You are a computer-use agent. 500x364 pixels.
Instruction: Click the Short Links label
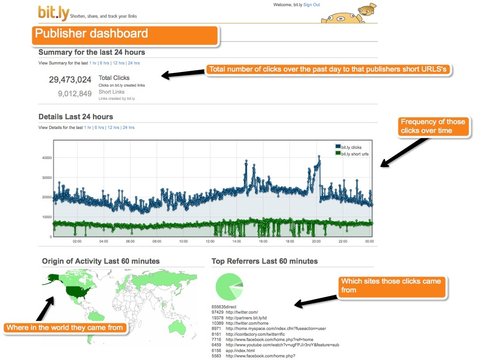click(111, 92)
